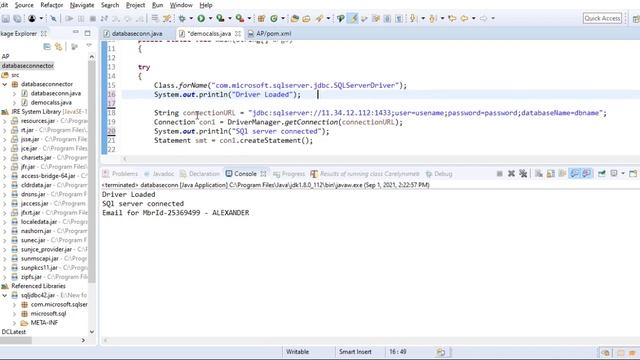
Task: Click the Quick Access search field
Action: click(602, 18)
